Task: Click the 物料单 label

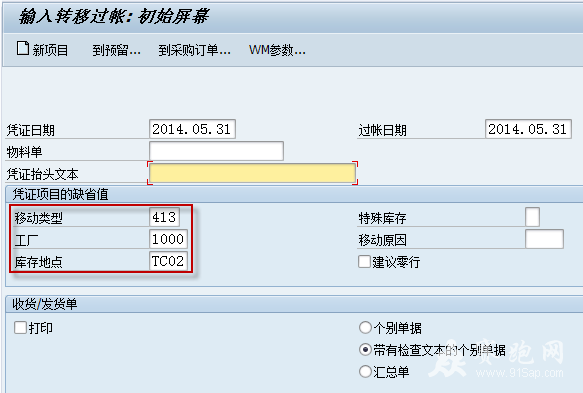Action: pyautogui.click(x=25, y=152)
